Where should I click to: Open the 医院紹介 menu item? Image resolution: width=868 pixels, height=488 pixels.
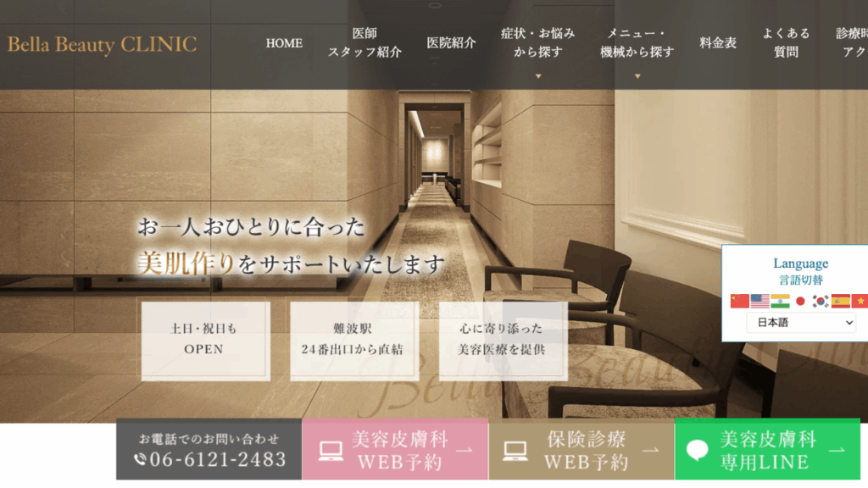point(451,42)
